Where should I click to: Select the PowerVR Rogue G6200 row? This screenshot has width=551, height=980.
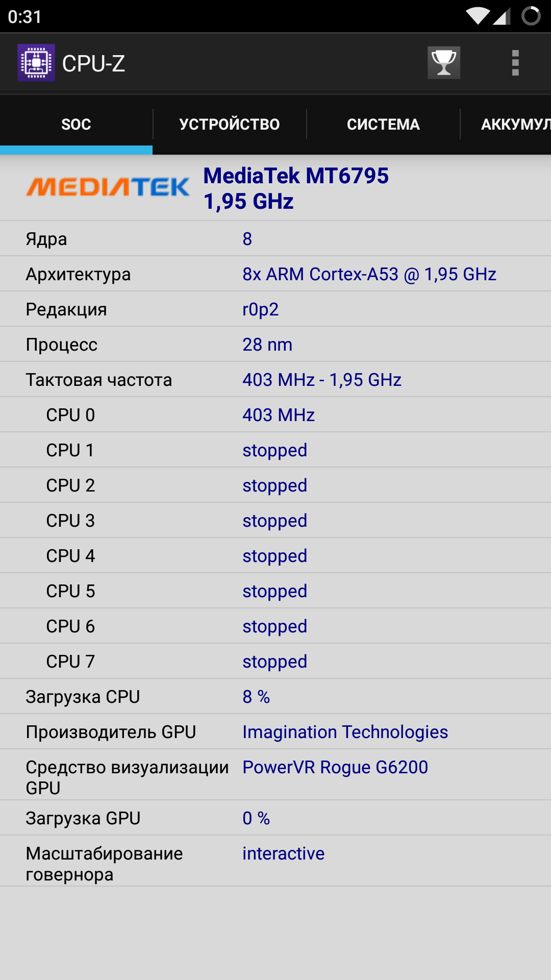point(275,775)
